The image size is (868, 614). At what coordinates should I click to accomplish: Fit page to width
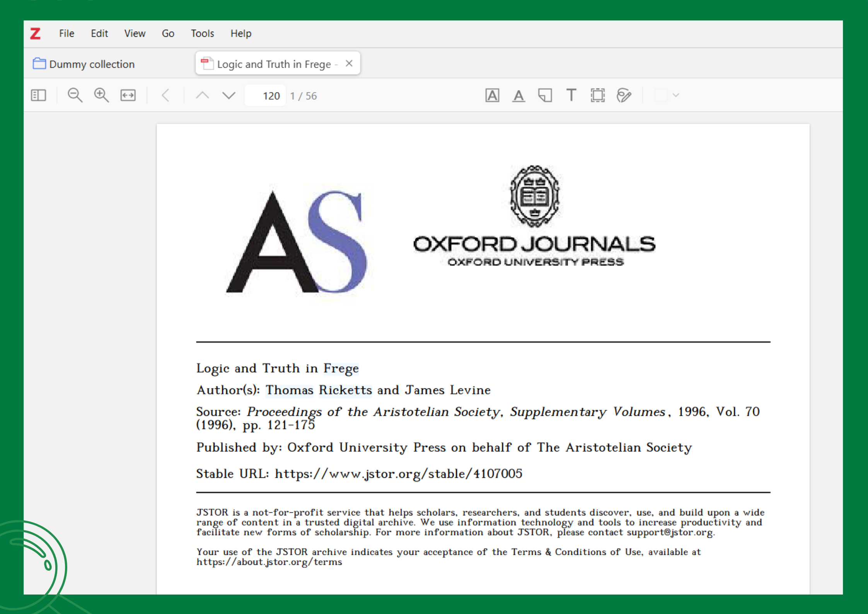(128, 96)
